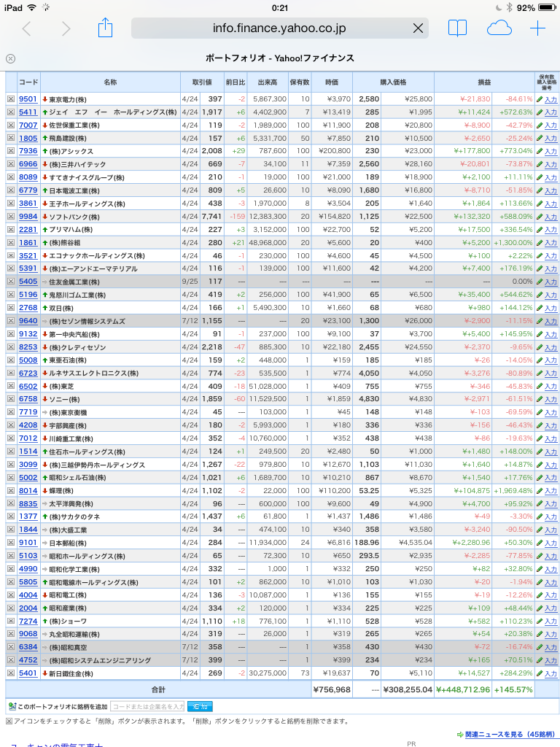Tap the status bar clock 0:21
The height and width of the screenshot is (747, 560).
[280, 7]
